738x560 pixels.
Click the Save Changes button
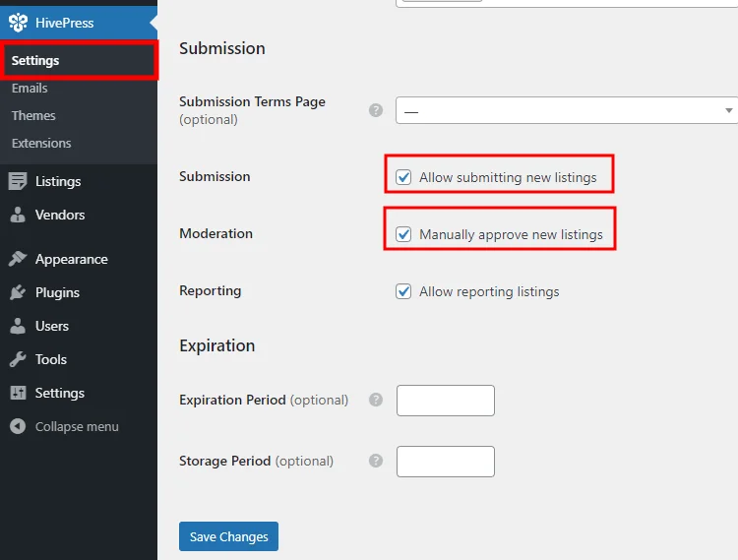pos(228,536)
